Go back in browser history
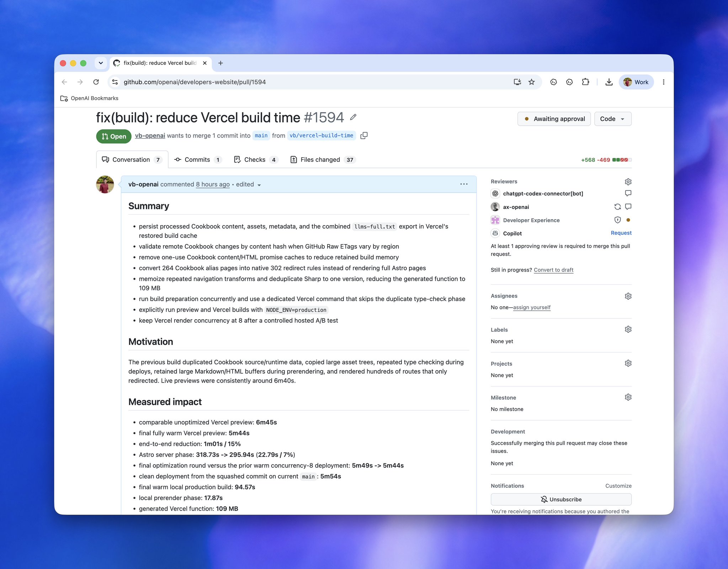The height and width of the screenshot is (569, 728). [x=64, y=82]
